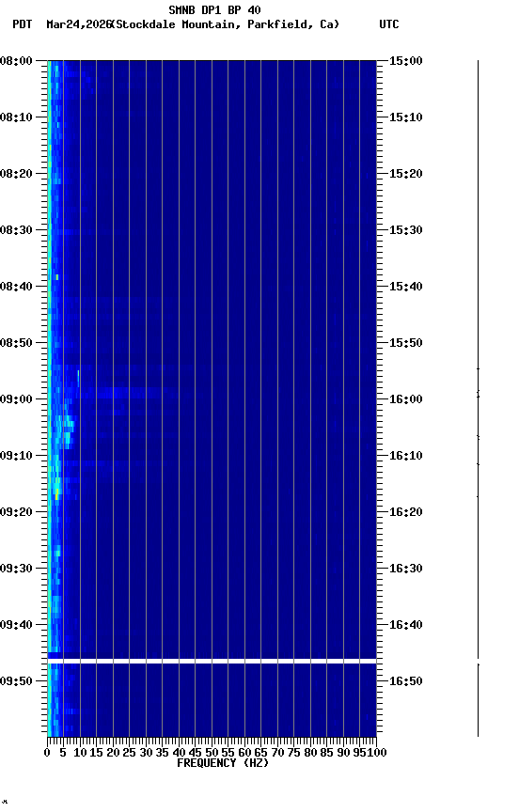Click the 60 Hz frequency tick label

pyautogui.click(x=244, y=754)
